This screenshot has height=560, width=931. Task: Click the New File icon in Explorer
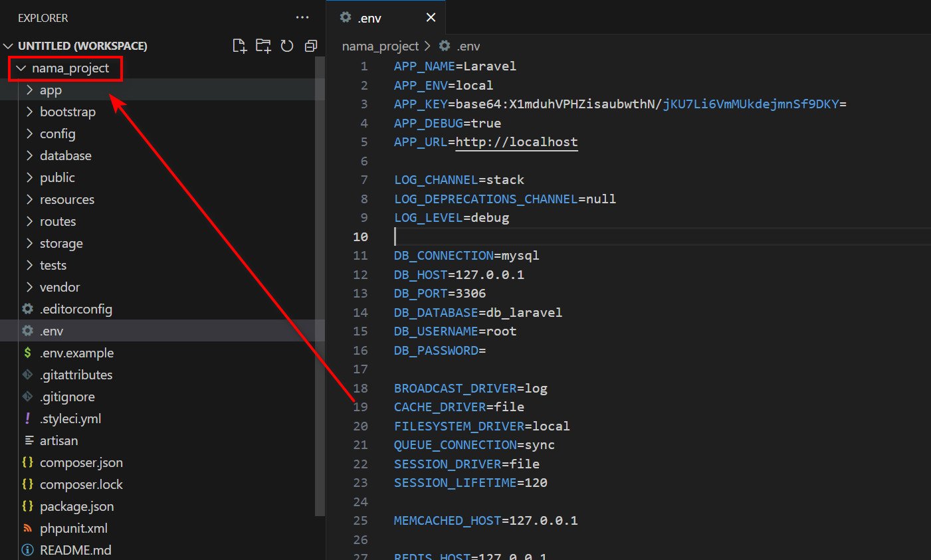(x=239, y=46)
